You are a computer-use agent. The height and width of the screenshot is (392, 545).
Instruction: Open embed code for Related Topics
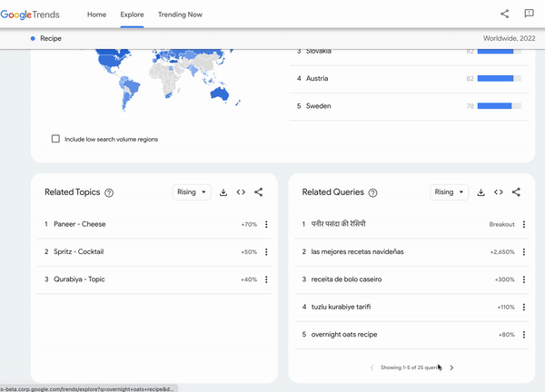click(x=241, y=192)
